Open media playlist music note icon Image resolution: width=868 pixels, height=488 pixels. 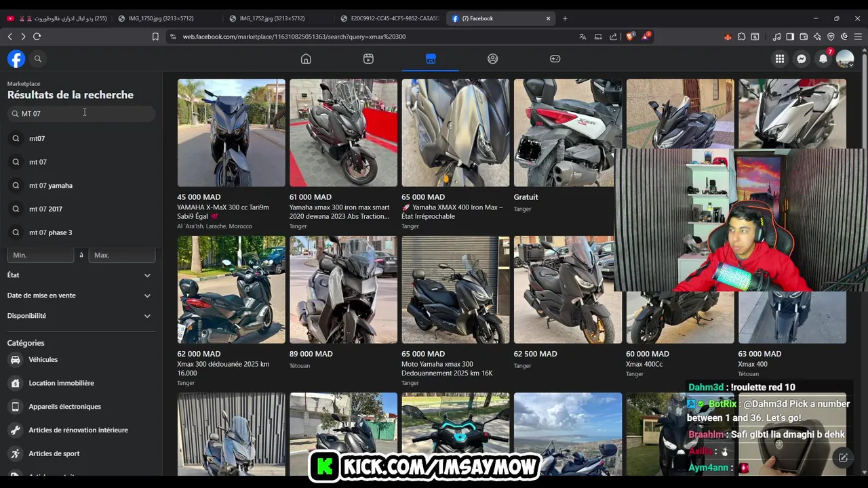(776, 37)
